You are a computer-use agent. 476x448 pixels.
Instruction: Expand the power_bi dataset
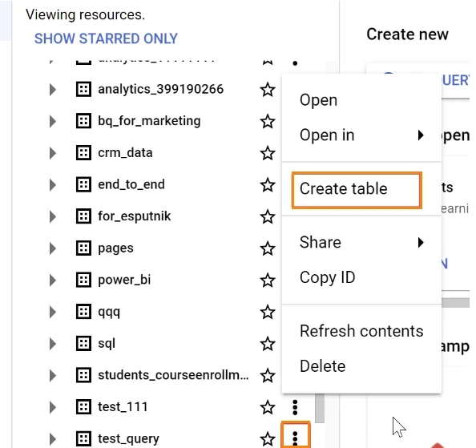(x=53, y=281)
